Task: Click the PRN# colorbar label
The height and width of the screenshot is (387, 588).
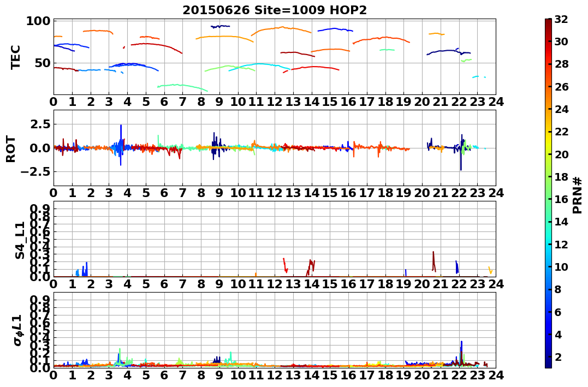Action: (577, 195)
